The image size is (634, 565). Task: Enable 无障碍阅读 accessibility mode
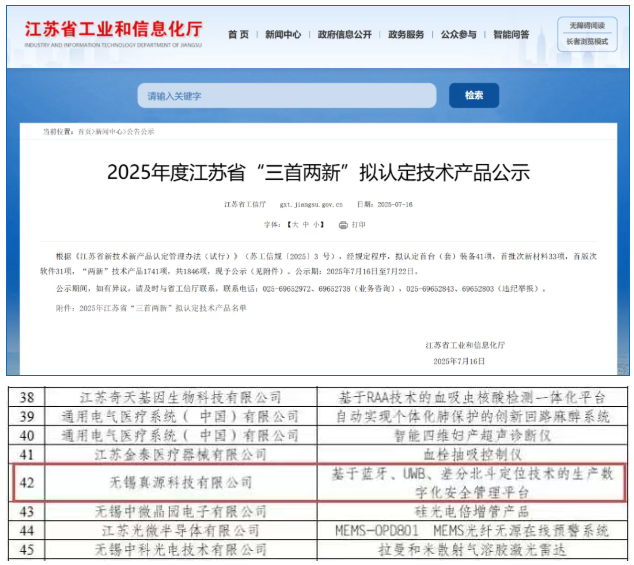(x=587, y=24)
